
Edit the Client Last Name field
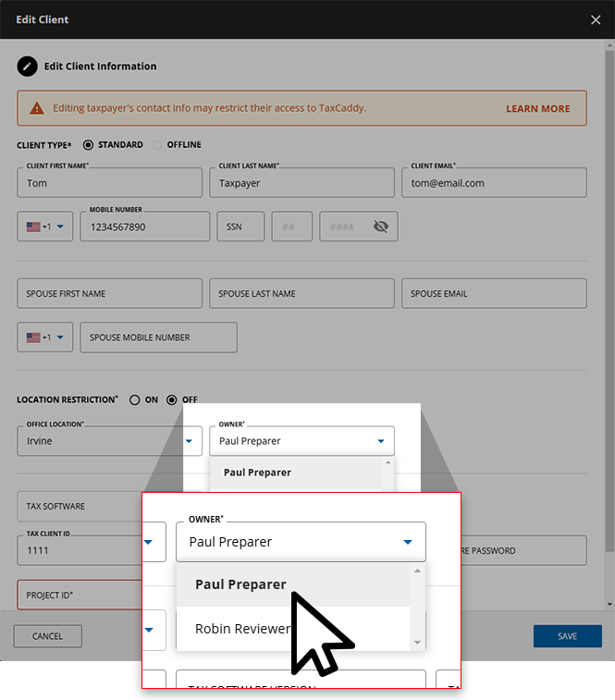pos(301,182)
